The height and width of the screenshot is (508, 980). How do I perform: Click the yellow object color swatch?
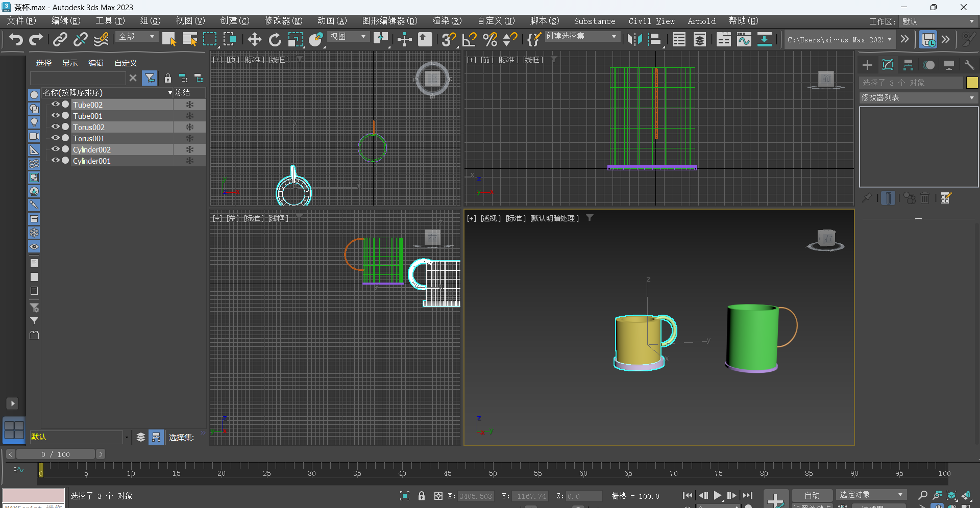click(972, 83)
